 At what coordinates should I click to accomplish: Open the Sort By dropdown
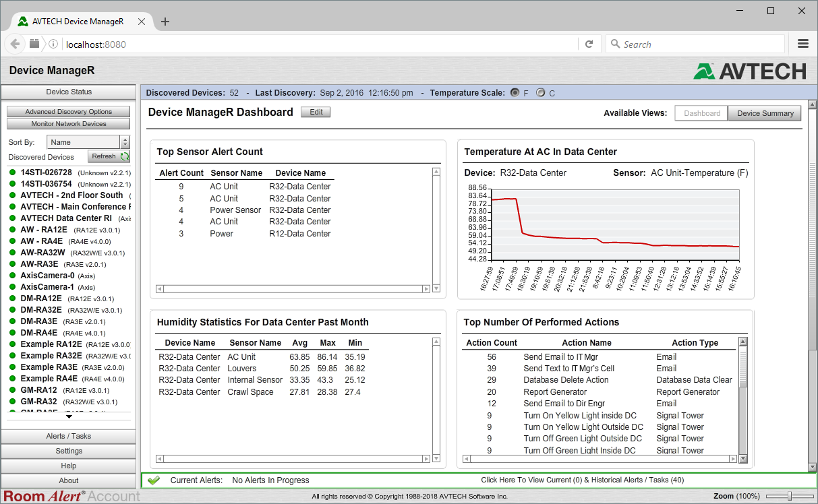coord(88,142)
